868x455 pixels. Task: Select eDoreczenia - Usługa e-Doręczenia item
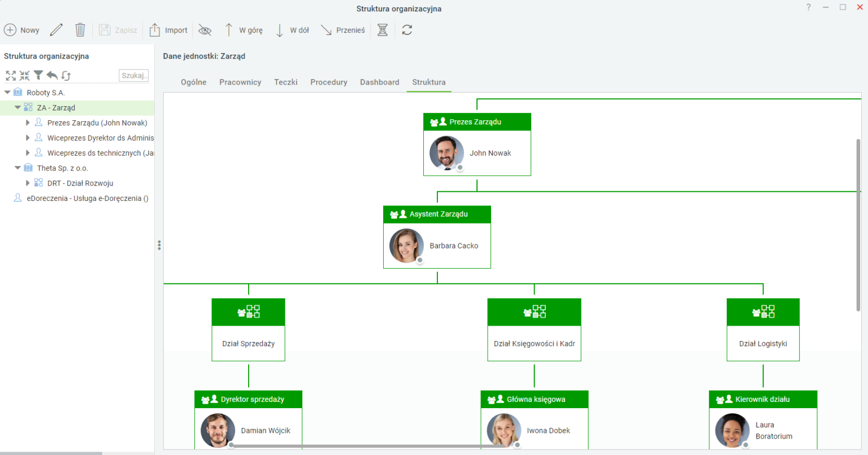[x=88, y=198]
